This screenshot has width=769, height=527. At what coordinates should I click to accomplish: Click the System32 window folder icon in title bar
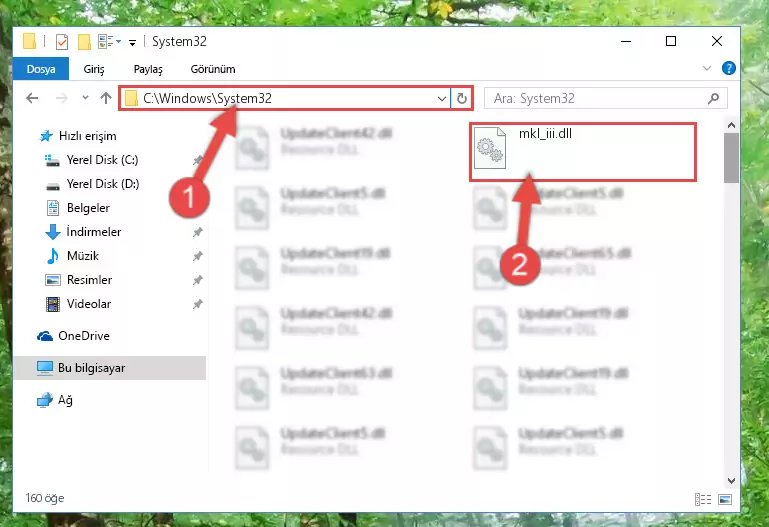pyautogui.click(x=29, y=42)
